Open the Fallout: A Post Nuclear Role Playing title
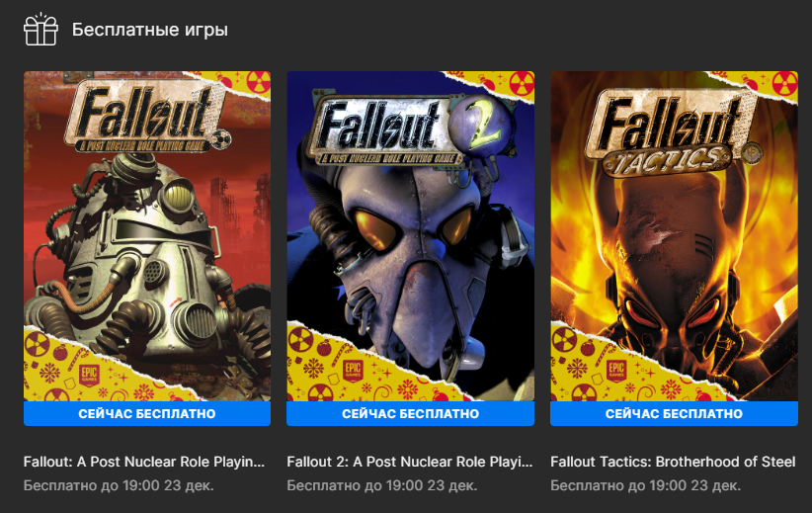812x513 pixels. [x=144, y=462]
